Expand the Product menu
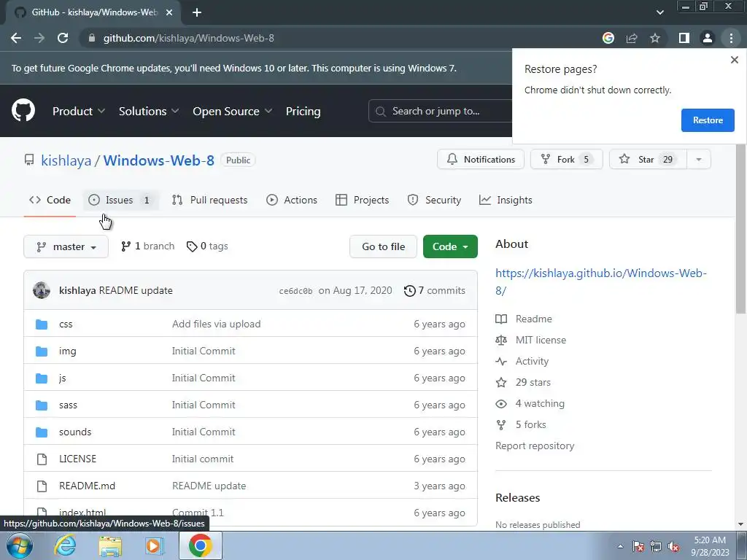The image size is (747, 560). [x=79, y=111]
